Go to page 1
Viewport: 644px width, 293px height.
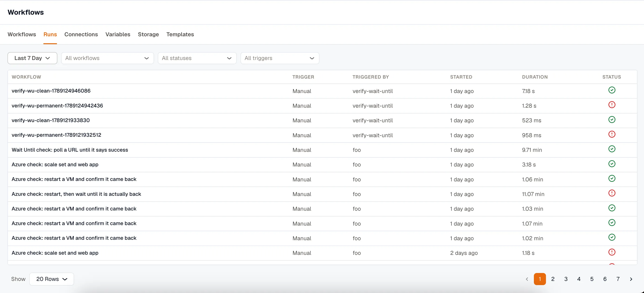click(x=540, y=279)
